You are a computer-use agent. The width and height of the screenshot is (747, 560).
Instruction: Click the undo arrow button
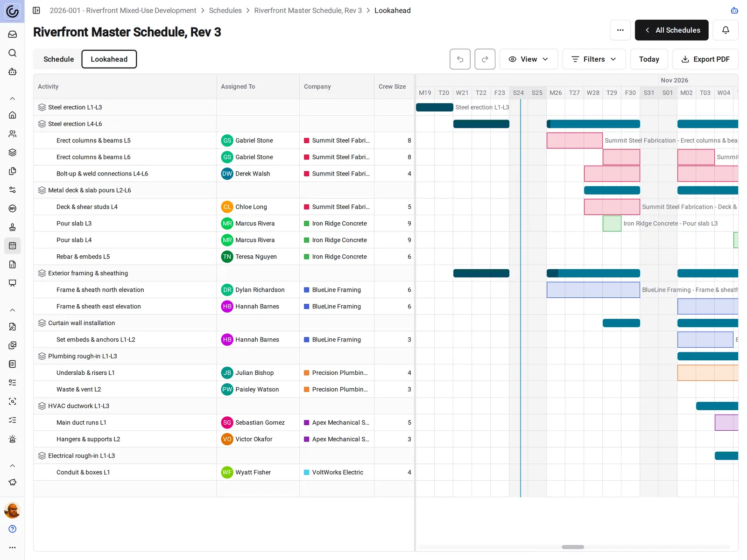[x=460, y=59]
